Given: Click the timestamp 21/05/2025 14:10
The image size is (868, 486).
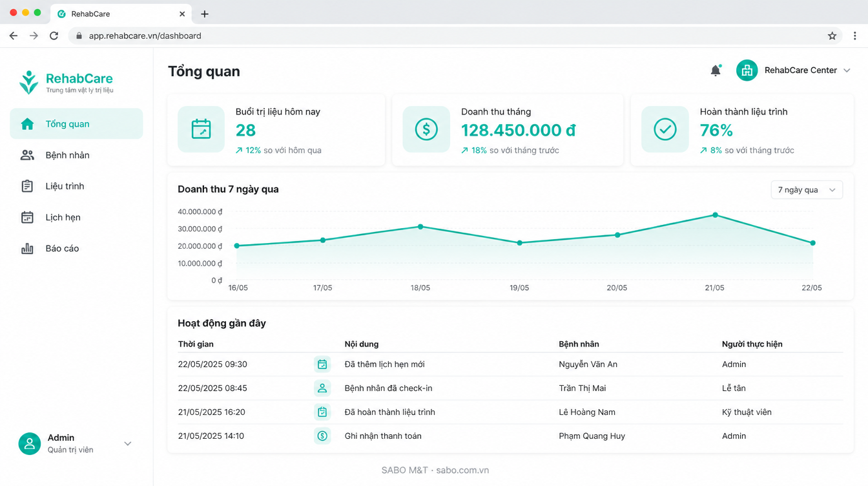Looking at the screenshot, I should pyautogui.click(x=211, y=436).
